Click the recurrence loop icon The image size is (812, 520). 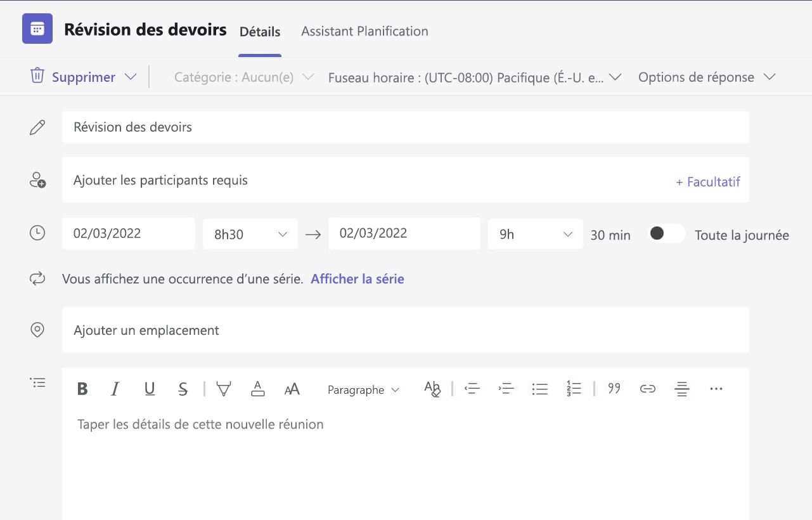pos(37,278)
